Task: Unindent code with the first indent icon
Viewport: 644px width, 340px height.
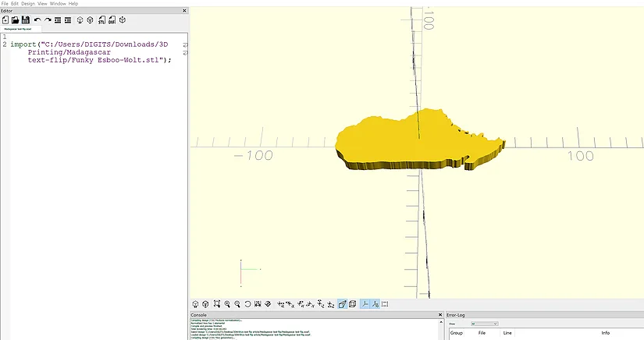Action: tap(58, 20)
